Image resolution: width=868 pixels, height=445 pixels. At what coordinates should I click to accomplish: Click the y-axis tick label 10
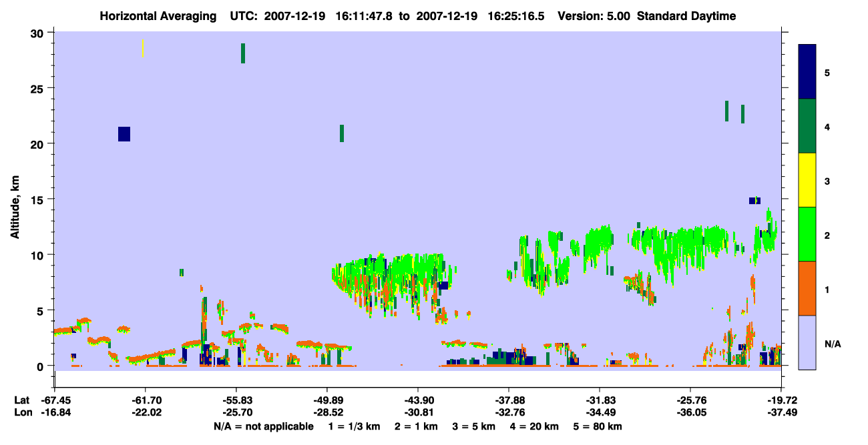point(39,255)
